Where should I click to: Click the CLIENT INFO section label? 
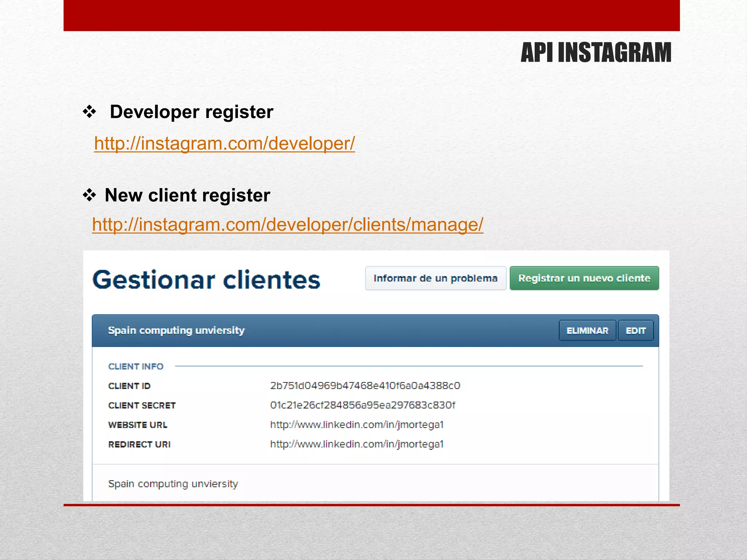(x=136, y=366)
